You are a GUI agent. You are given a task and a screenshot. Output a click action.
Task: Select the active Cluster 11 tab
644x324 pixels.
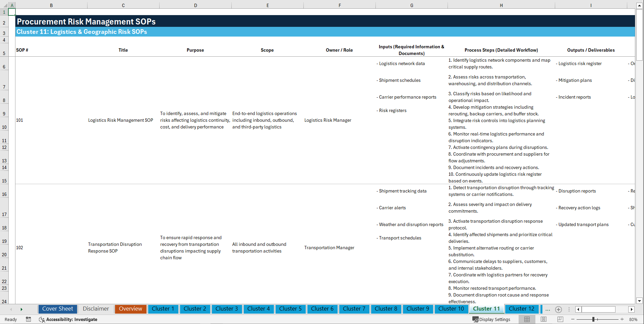486,309
